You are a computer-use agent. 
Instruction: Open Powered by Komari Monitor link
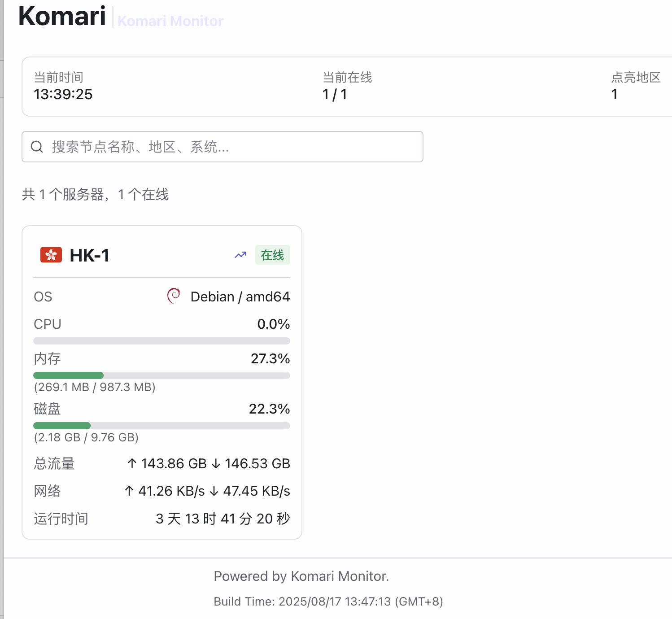[301, 576]
